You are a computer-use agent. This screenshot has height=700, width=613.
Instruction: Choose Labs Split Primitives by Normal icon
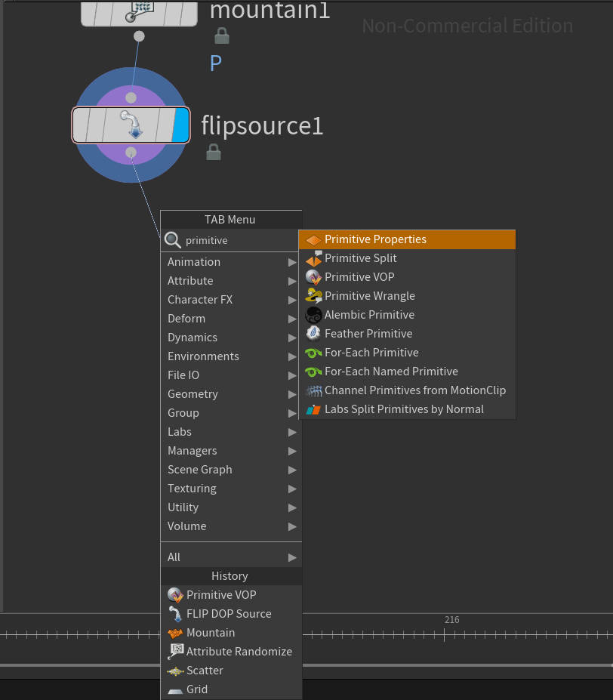point(313,409)
